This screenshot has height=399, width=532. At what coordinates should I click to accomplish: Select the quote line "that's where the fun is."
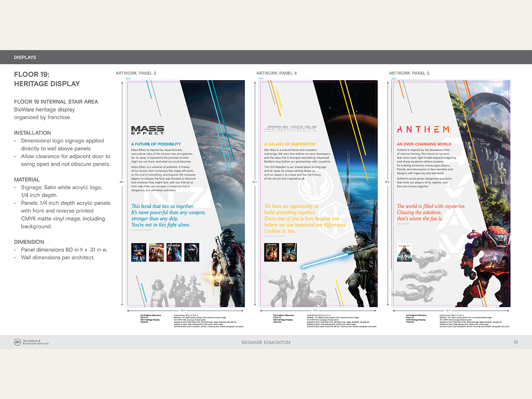(420, 219)
